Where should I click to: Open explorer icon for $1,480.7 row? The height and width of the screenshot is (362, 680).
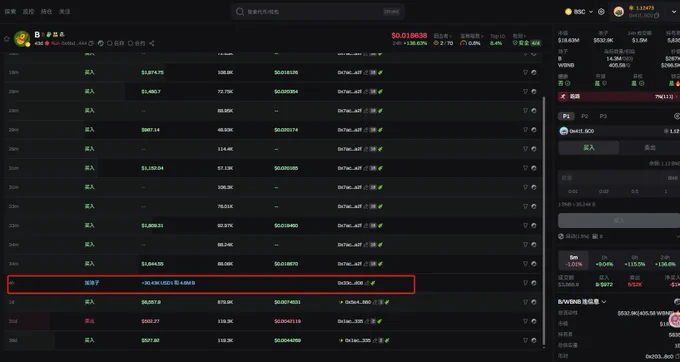click(x=534, y=91)
